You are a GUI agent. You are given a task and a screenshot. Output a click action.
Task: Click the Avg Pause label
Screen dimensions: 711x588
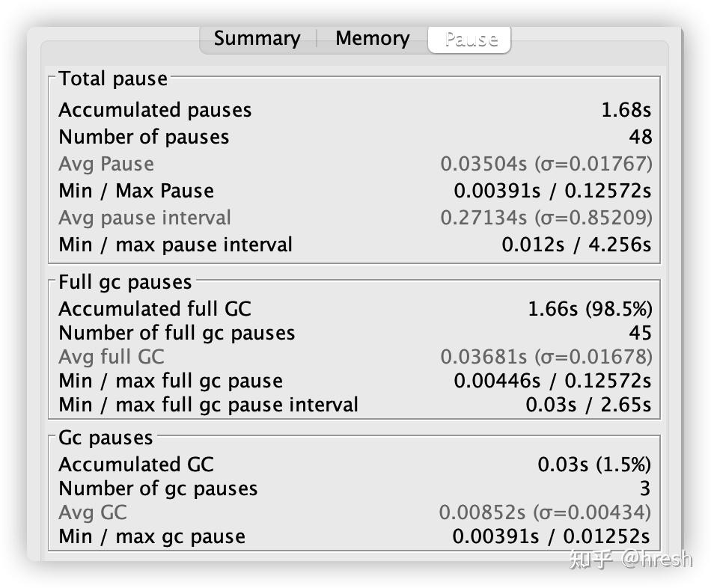(x=106, y=164)
